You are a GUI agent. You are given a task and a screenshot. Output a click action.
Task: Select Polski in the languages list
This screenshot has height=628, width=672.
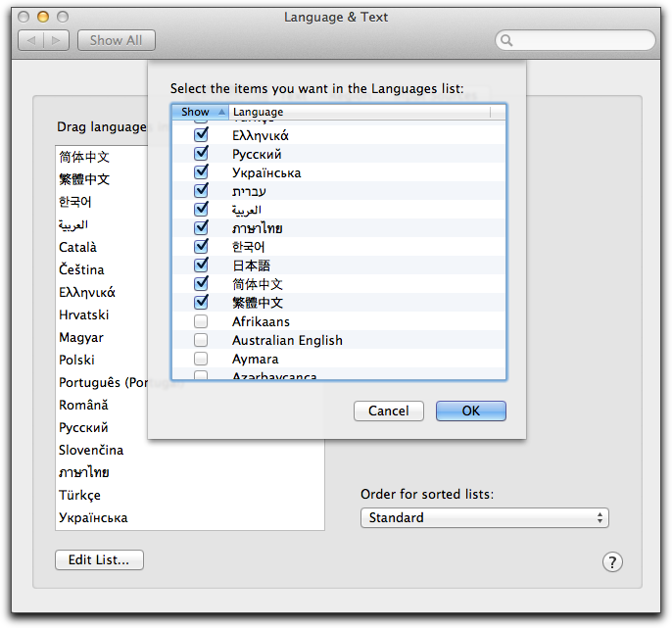(76, 361)
